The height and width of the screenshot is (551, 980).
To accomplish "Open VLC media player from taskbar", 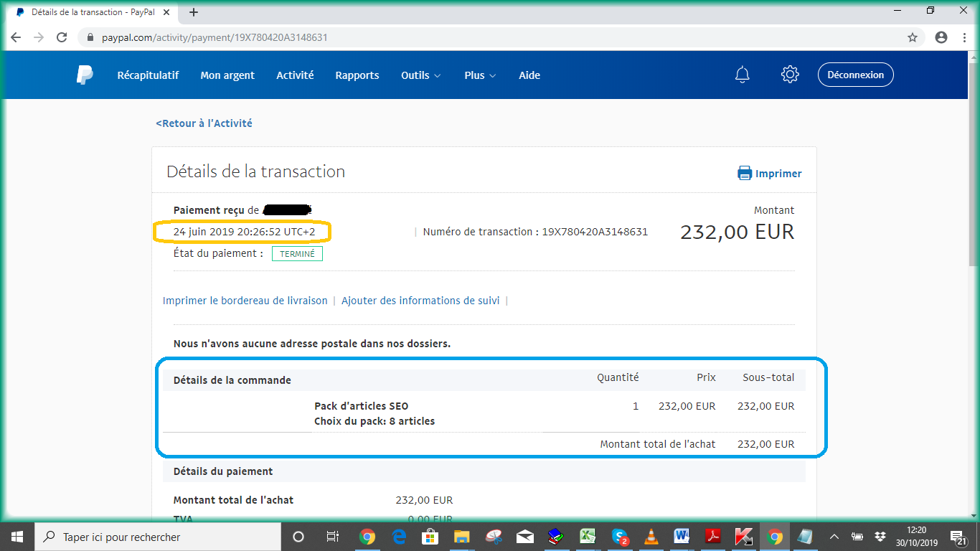I will click(651, 537).
